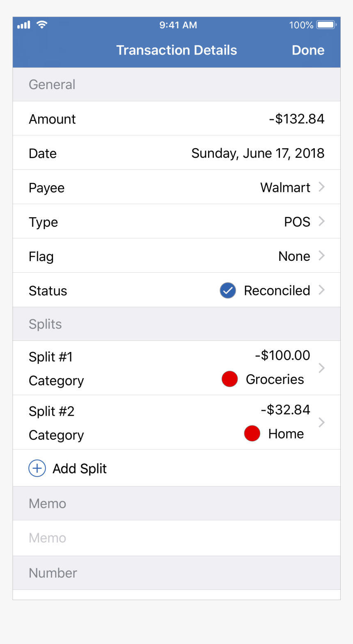This screenshot has width=353, height=644.
Task: Open the Status row chevron
Action: click(322, 290)
